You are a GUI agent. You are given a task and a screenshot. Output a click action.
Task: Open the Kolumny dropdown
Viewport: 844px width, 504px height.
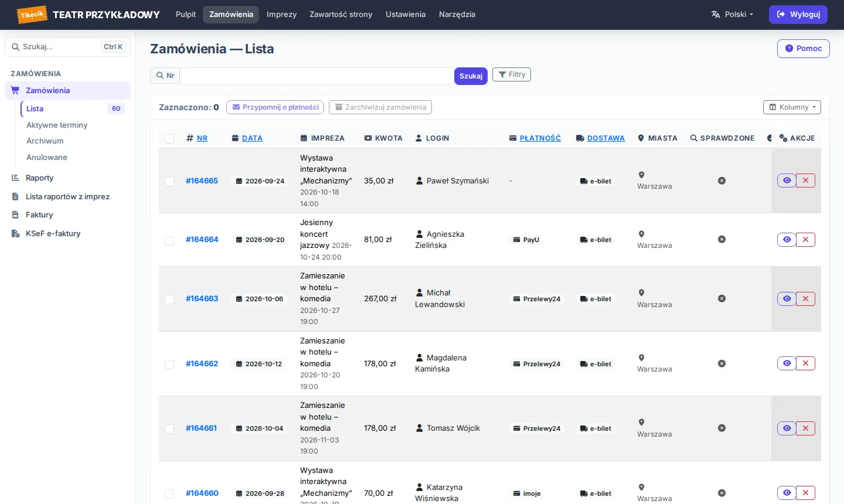coord(792,107)
